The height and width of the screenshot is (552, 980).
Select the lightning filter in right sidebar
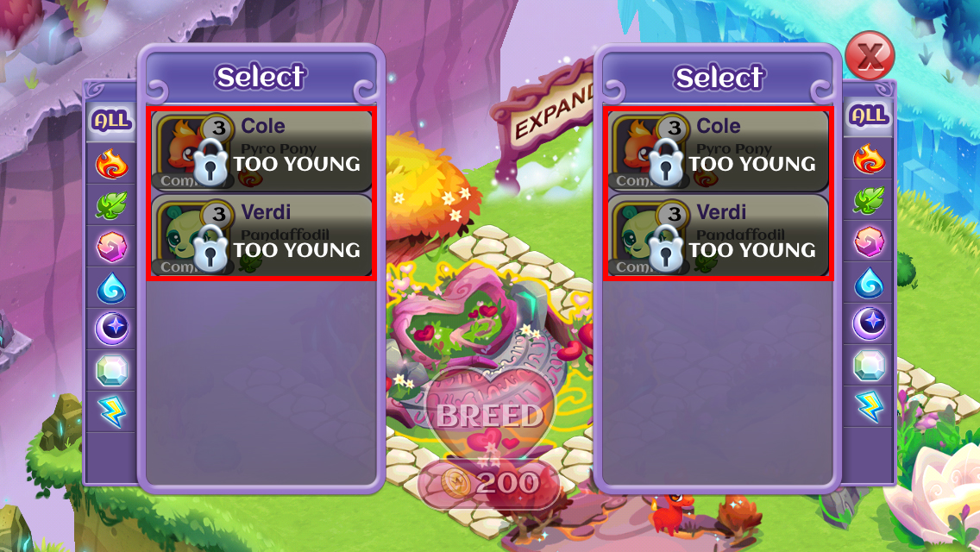coord(869,405)
